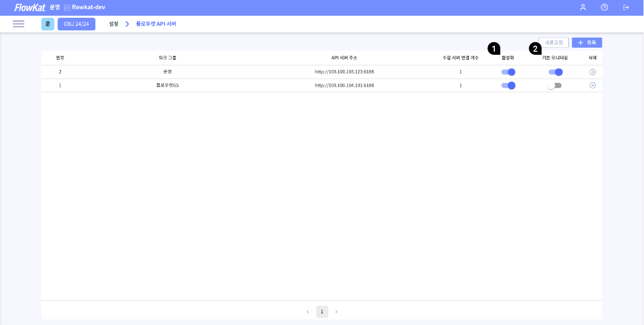Turn off 기본 모니터링 for 운영
Image resolution: width=644 pixels, height=325 pixels.
pos(555,72)
